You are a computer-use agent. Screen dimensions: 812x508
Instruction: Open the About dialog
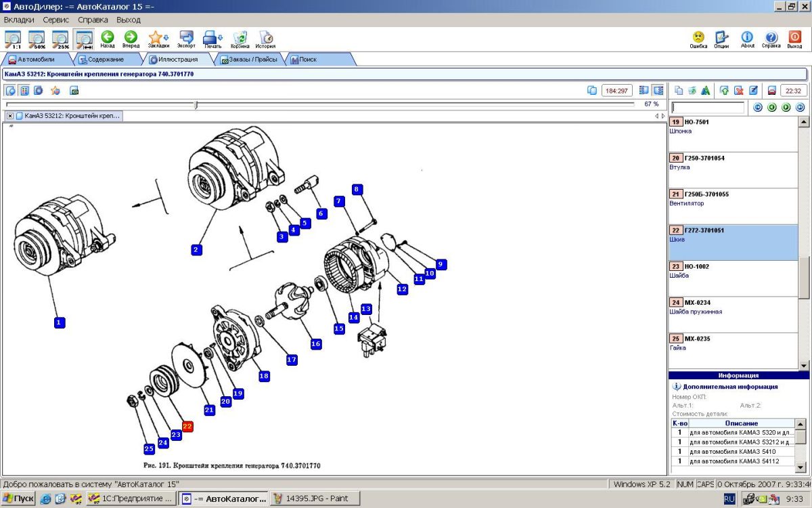point(747,40)
